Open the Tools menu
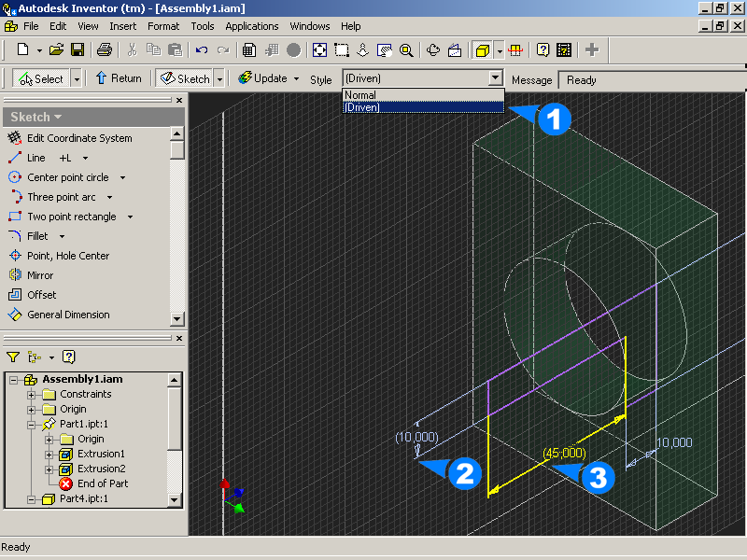747x560 pixels. pos(203,26)
